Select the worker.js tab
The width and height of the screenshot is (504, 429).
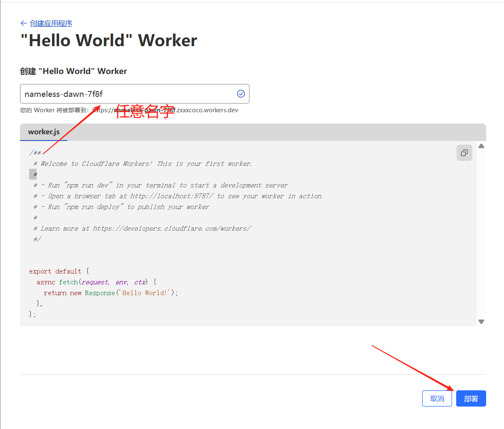point(44,132)
